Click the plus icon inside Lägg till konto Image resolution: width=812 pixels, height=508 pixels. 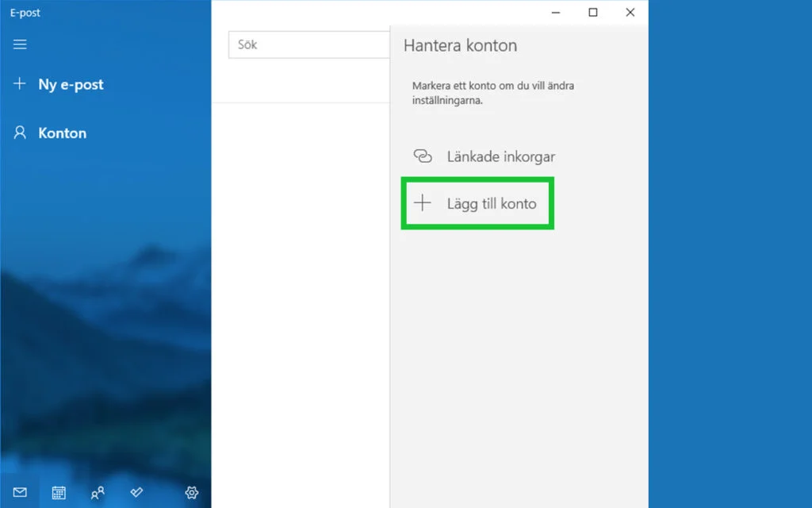(x=423, y=202)
